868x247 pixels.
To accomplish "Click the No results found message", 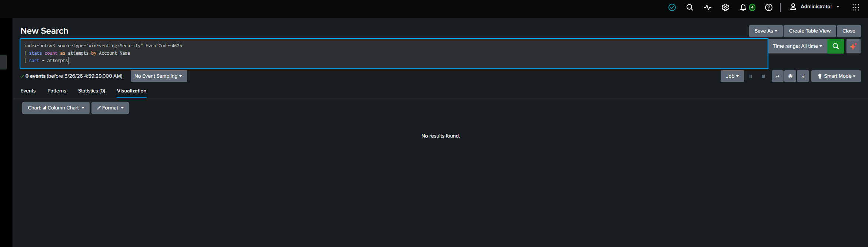I will pos(441,136).
